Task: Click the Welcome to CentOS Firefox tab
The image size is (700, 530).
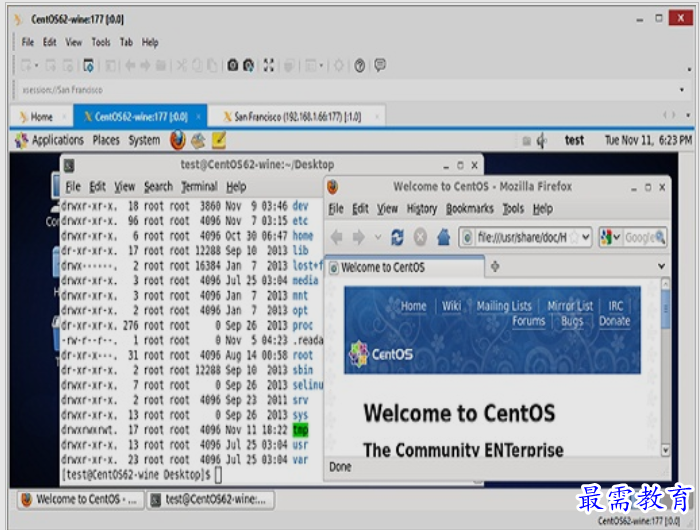Action: (x=405, y=267)
